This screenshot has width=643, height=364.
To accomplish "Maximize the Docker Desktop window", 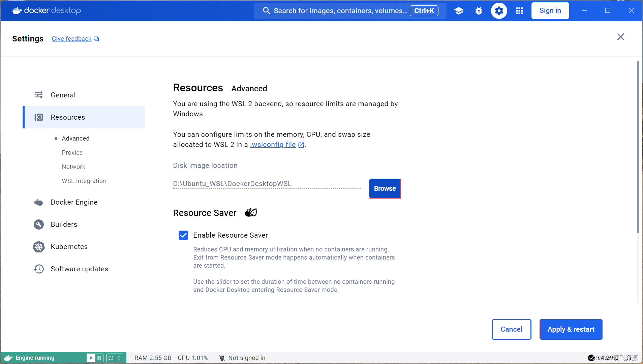I will (x=608, y=11).
